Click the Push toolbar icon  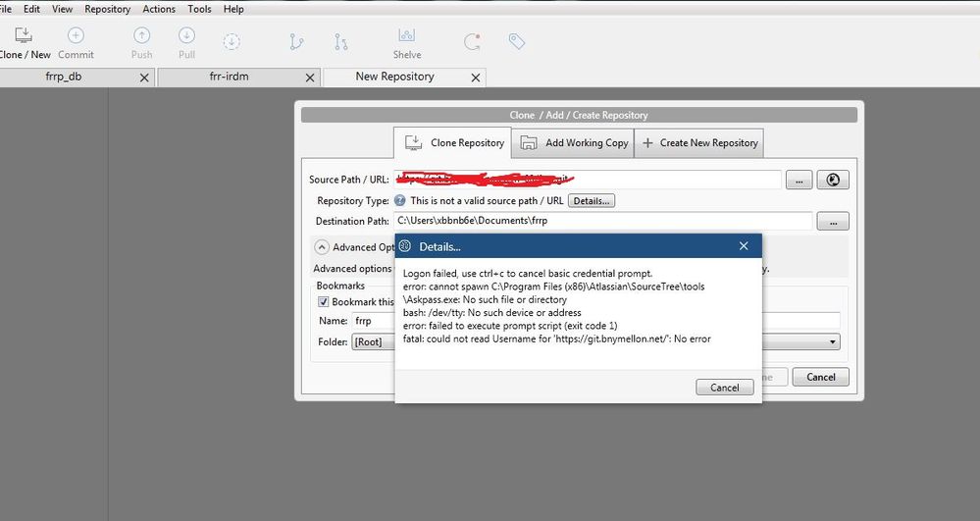point(142,35)
